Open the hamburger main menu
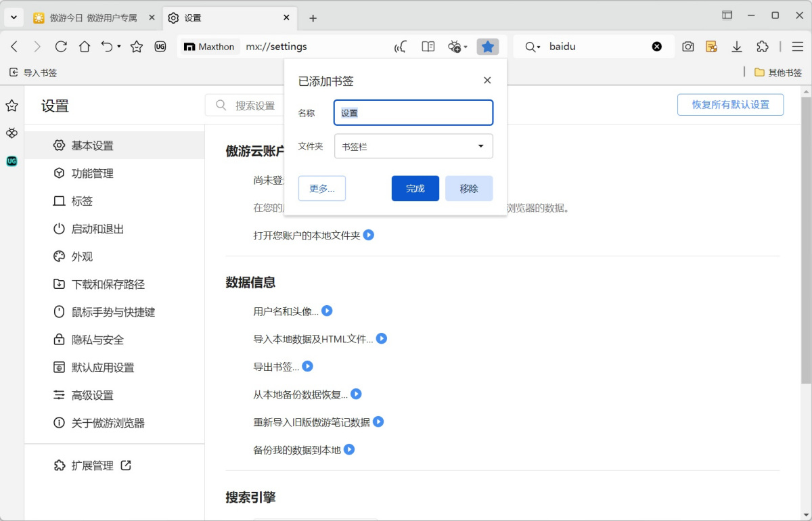 coord(796,46)
